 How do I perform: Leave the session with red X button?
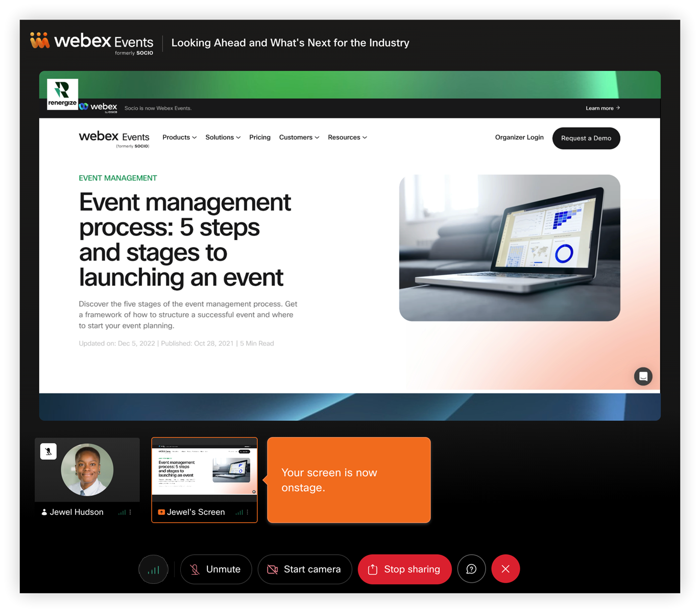pos(505,569)
